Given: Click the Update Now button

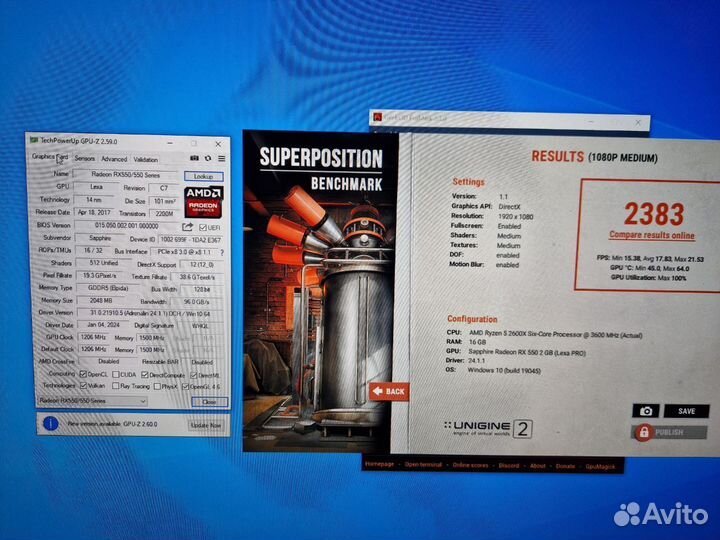Looking at the screenshot, I should tap(206, 425).
